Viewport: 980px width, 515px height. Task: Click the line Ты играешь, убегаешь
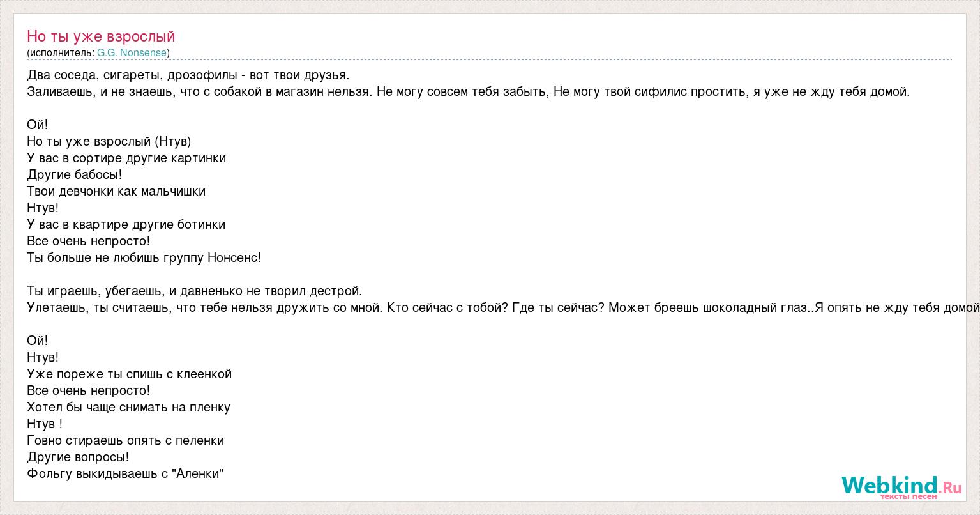195,291
